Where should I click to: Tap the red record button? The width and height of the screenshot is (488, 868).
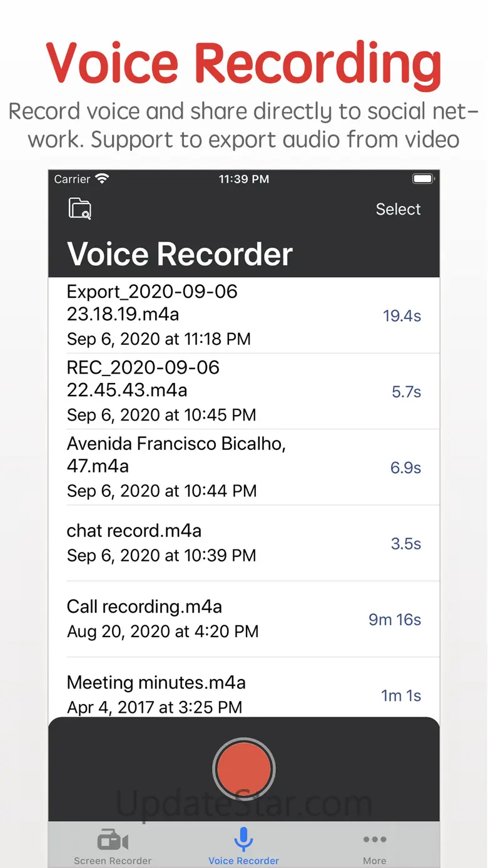(243, 768)
